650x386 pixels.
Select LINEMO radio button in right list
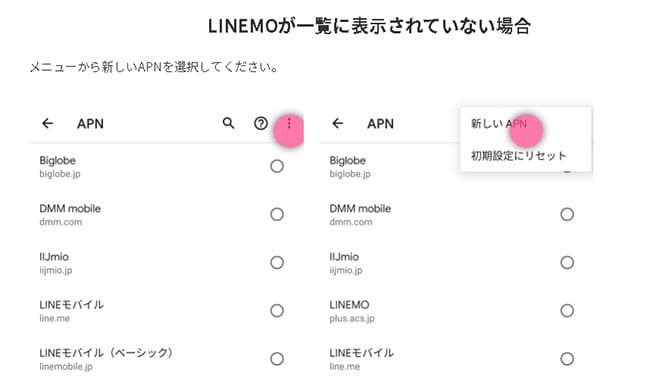[x=567, y=311]
